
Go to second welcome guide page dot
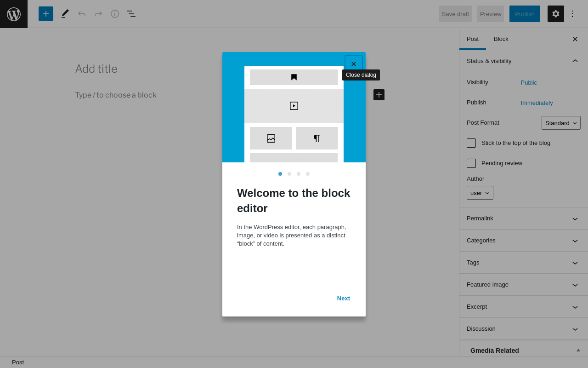click(289, 174)
